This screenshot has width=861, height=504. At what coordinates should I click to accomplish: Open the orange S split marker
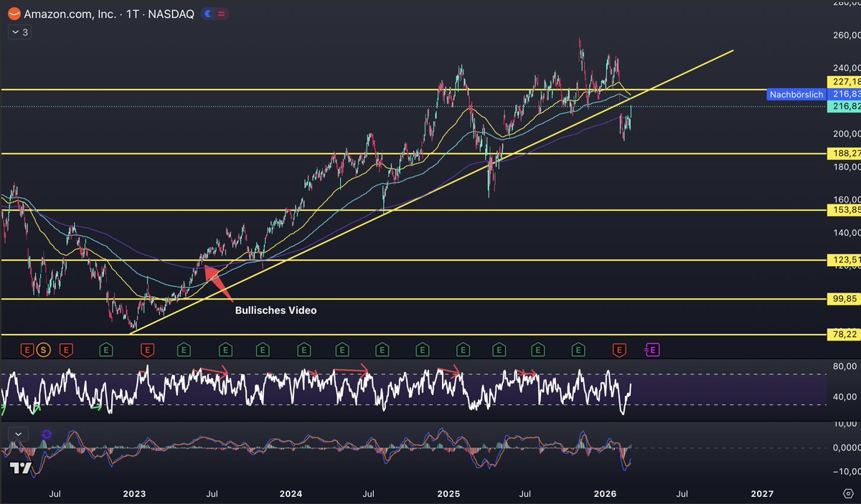click(x=44, y=350)
